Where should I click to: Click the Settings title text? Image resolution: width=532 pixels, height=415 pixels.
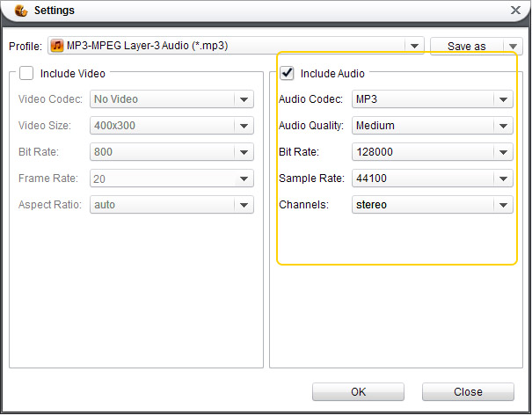pyautogui.click(x=55, y=11)
